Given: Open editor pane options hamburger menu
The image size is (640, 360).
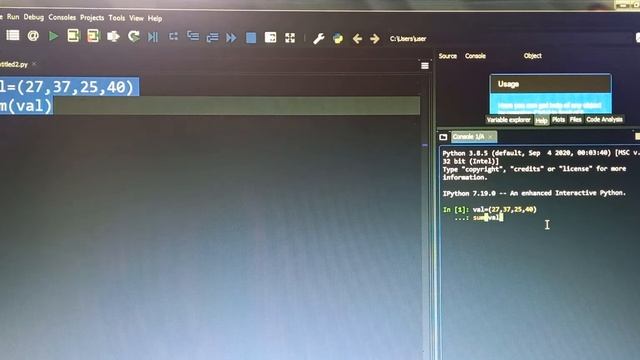Looking at the screenshot, I should pyautogui.click(x=425, y=66).
